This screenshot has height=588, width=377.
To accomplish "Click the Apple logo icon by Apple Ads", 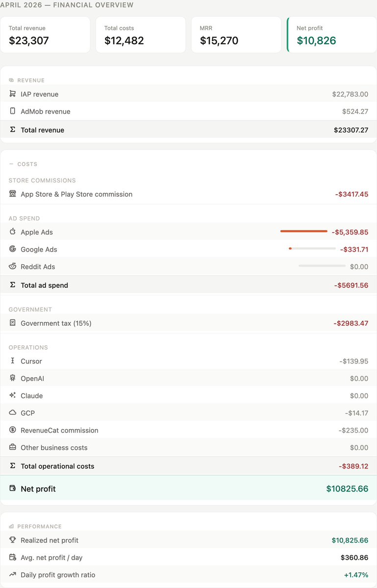I will point(12,231).
